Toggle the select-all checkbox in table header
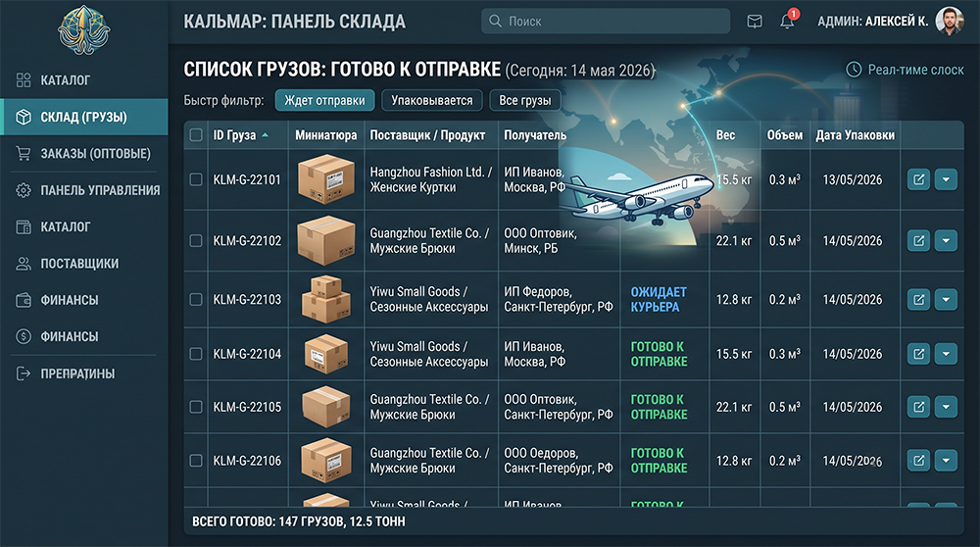 pyautogui.click(x=196, y=135)
